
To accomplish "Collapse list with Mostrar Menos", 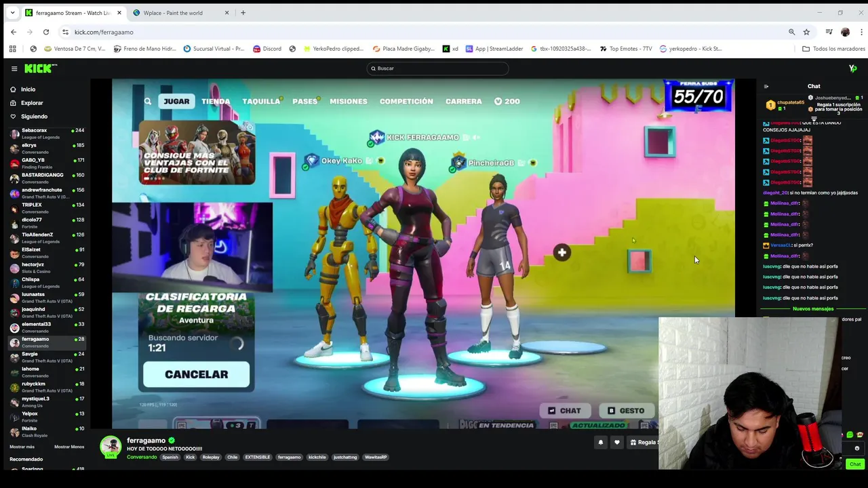I will click(x=69, y=447).
